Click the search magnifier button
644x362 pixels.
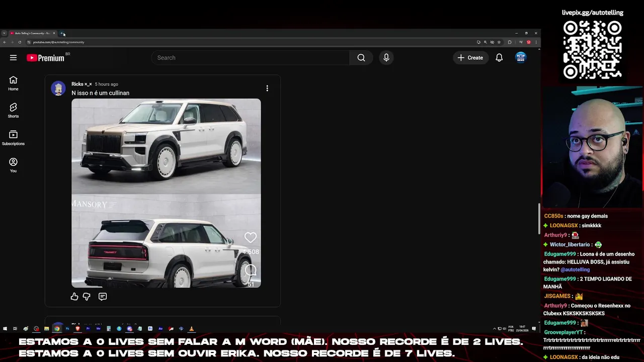pos(361,58)
